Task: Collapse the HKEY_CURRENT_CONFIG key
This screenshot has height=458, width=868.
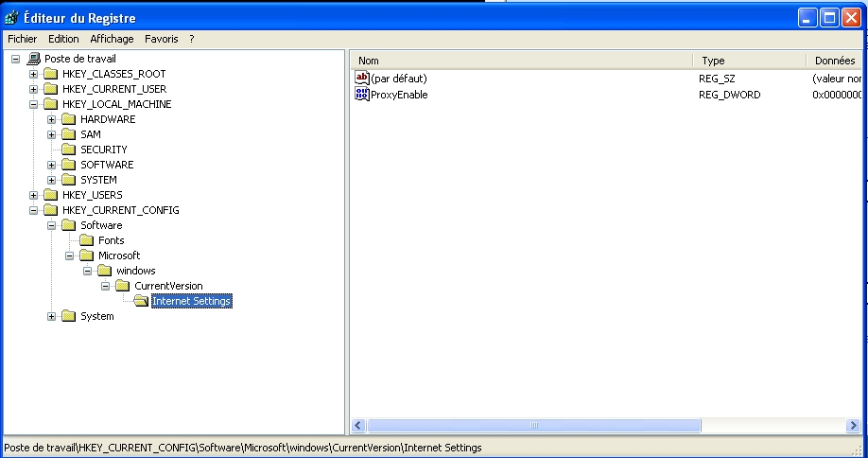Action: coord(33,210)
